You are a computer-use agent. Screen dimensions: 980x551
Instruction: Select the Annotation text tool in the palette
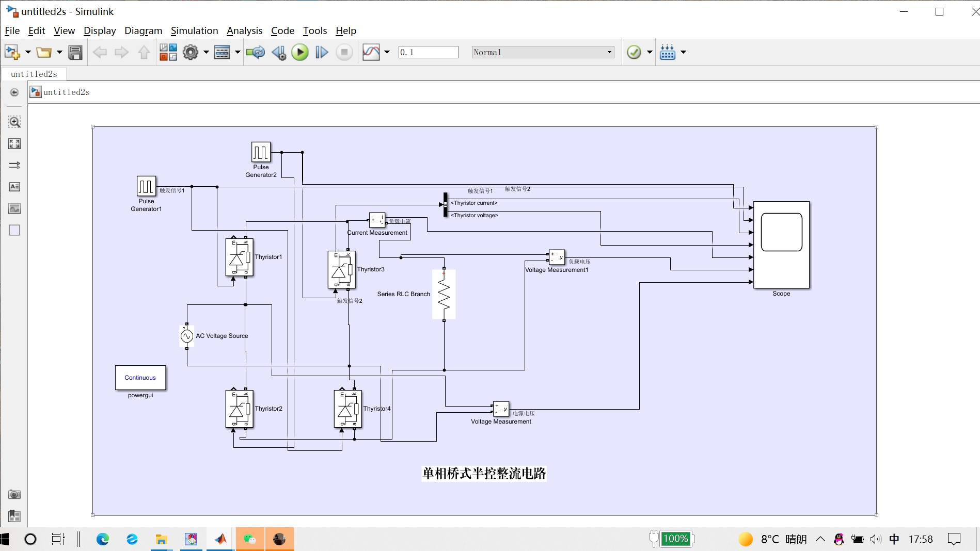pyautogui.click(x=14, y=187)
